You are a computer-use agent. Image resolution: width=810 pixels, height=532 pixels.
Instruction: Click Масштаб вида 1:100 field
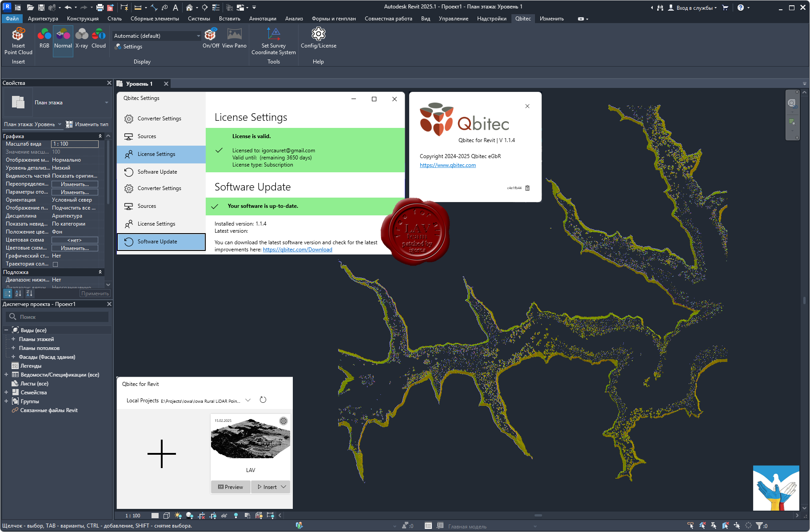[75, 144]
